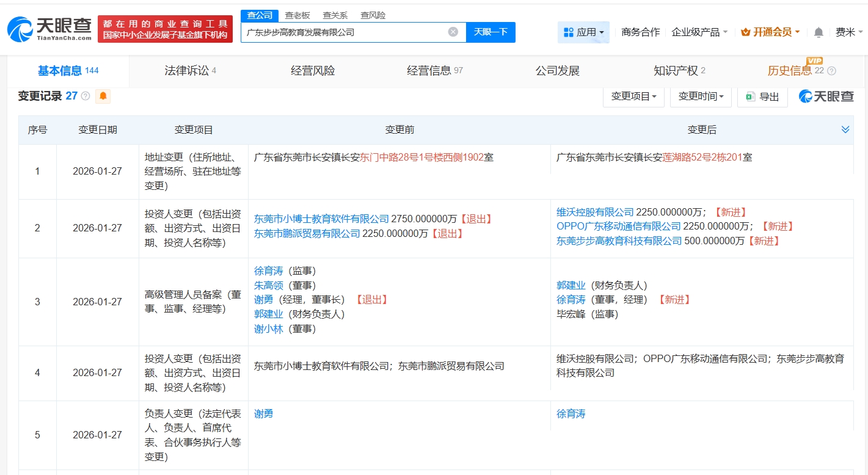Go to the 经营信息 tab
Screen dimensions: 868x475
click(435, 71)
